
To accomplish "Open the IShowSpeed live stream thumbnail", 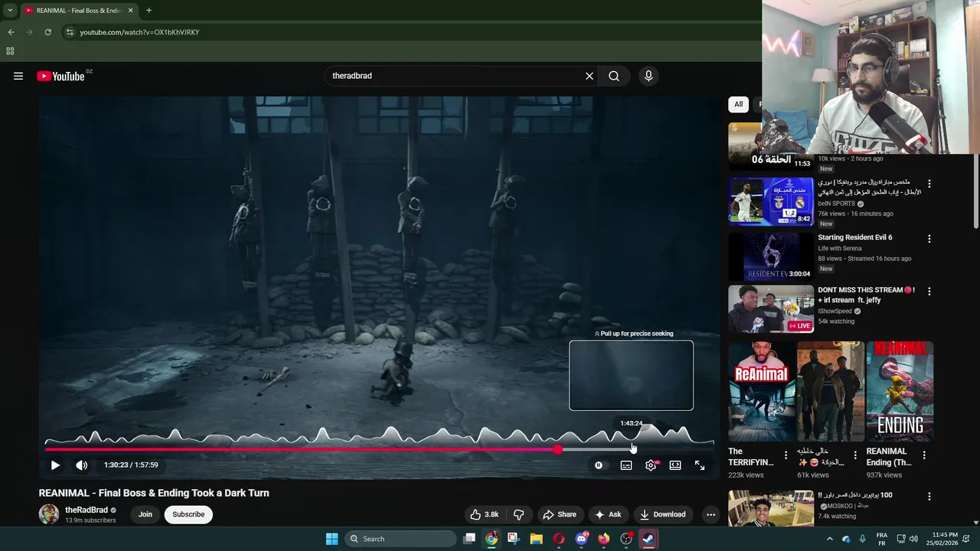I will point(771,309).
